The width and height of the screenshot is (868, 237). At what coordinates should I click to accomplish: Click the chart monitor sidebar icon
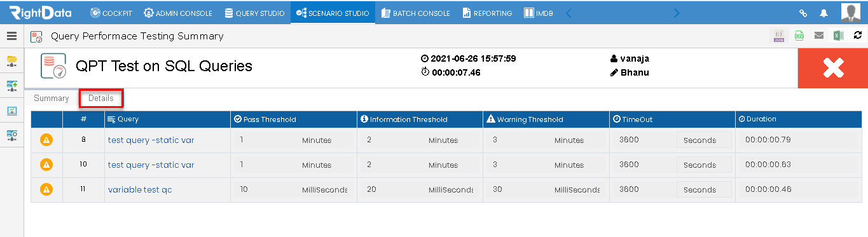click(11, 111)
